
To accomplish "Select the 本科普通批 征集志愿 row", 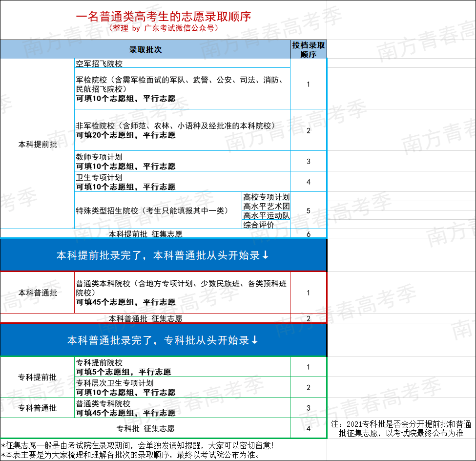I will 145,318.
